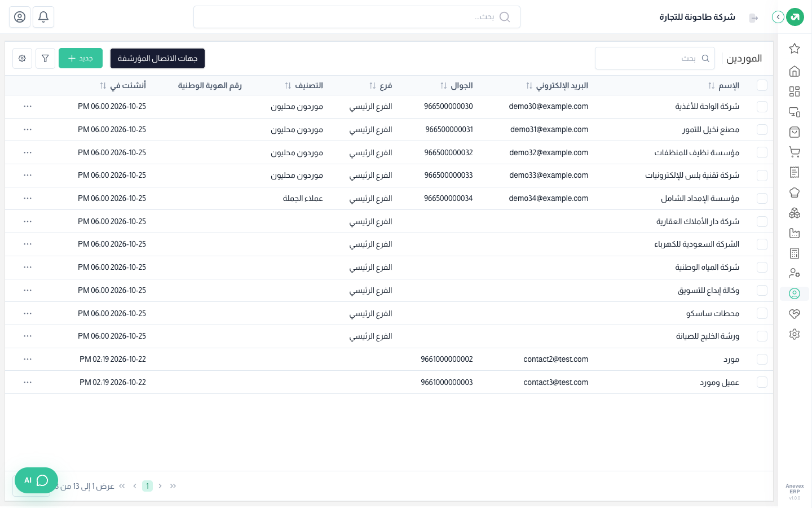
Task: Click the logout arrow icon beside the company name
Action: [x=753, y=18]
